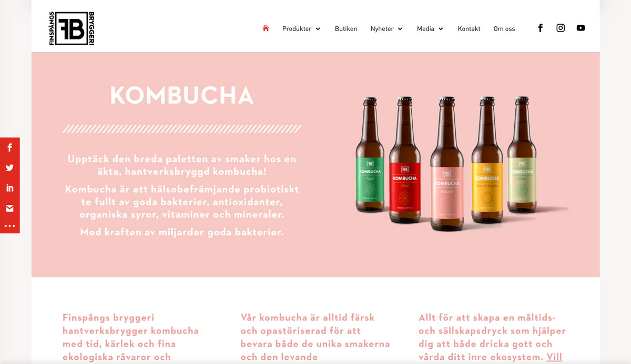Expand the Produkter dropdown menu
This screenshot has height=364, width=631.
pyautogui.click(x=301, y=29)
